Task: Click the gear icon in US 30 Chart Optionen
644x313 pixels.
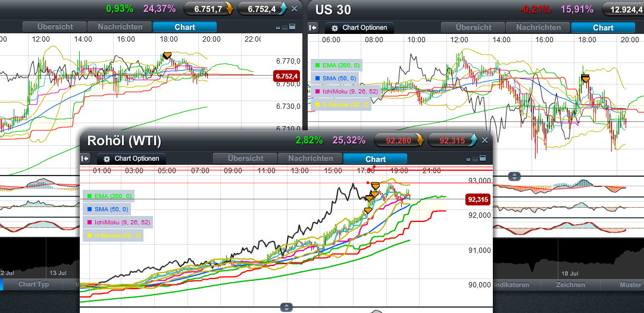Action: pos(334,29)
